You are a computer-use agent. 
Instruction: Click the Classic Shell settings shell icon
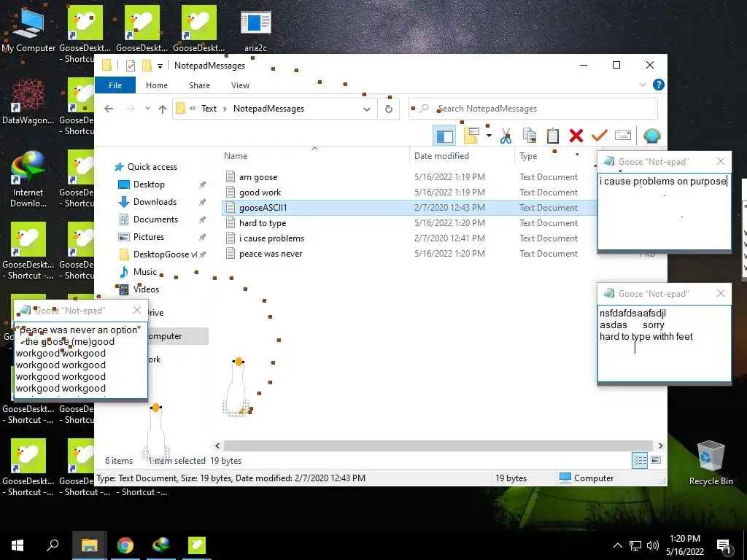coord(651,136)
